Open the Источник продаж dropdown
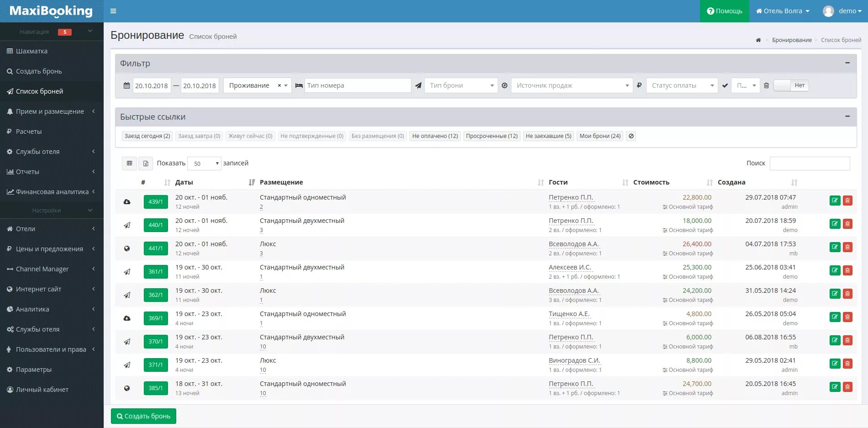 pyautogui.click(x=572, y=85)
